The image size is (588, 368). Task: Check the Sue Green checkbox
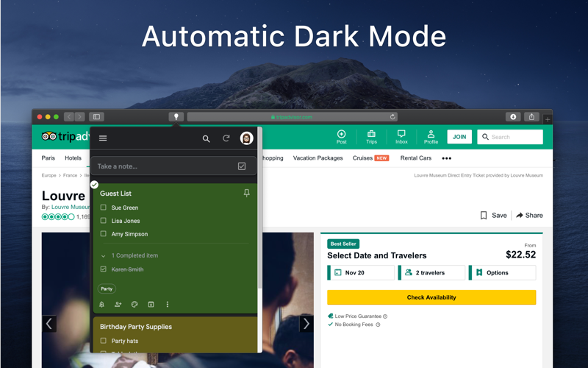tap(104, 208)
